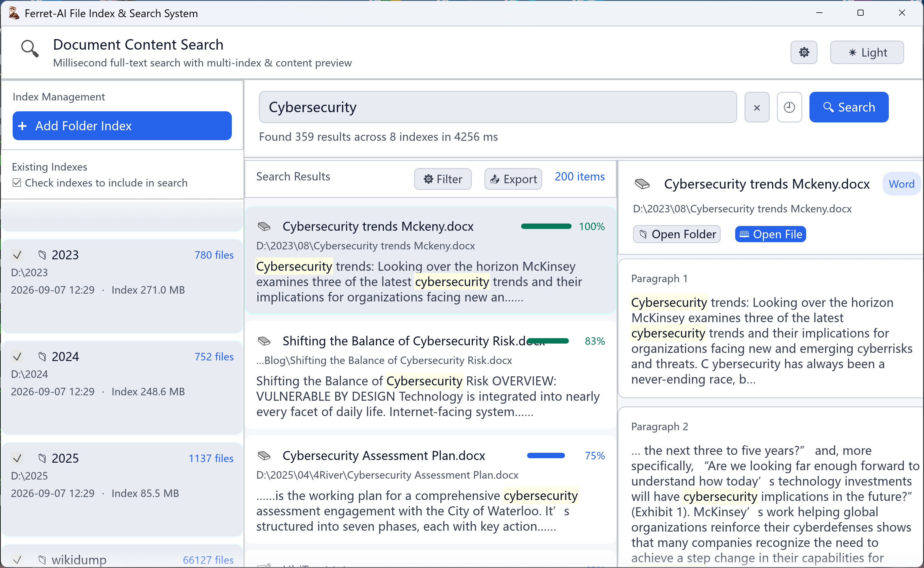Click the document icon of Cybersecurity trends Mckeny result

pos(264,226)
